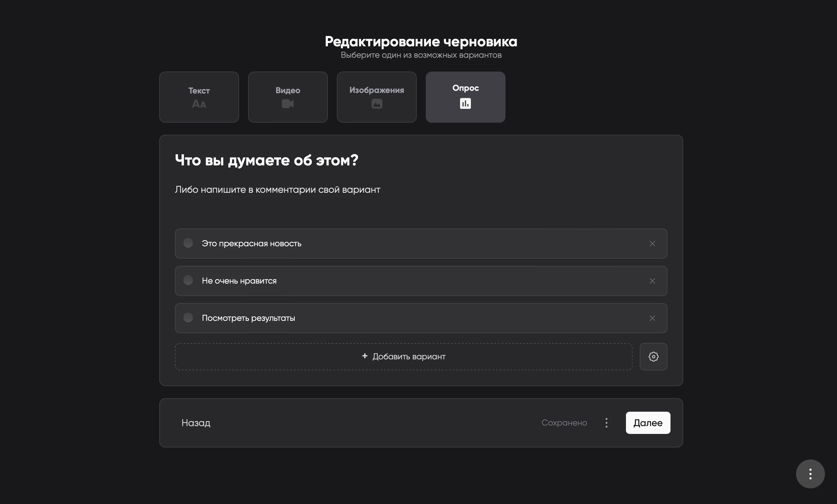Go back with Назад
837x504 pixels.
tap(196, 423)
